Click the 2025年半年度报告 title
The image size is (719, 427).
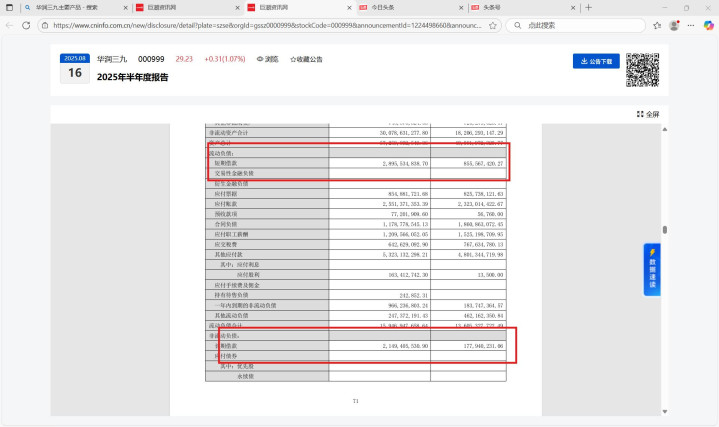[x=133, y=77]
